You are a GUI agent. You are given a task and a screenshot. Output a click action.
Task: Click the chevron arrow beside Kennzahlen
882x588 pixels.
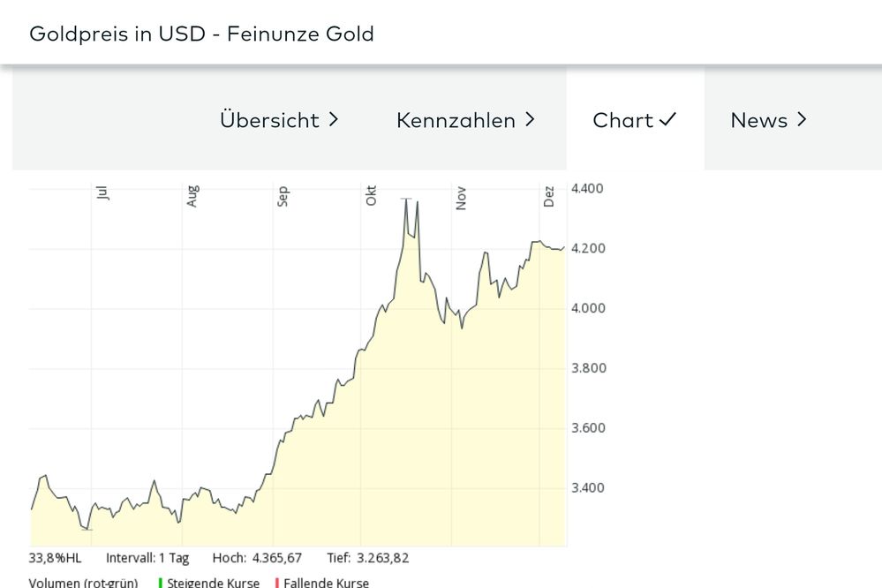pyautogui.click(x=530, y=119)
